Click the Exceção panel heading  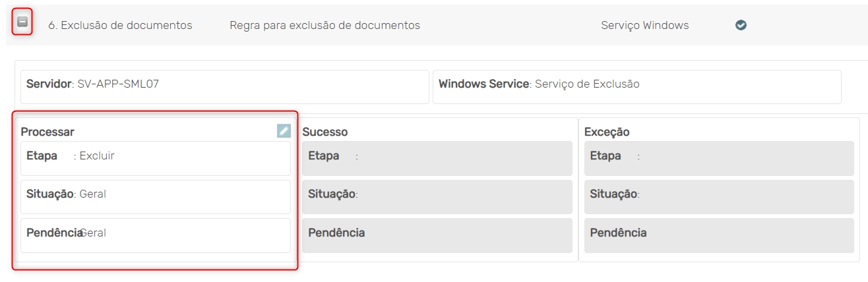click(x=606, y=132)
